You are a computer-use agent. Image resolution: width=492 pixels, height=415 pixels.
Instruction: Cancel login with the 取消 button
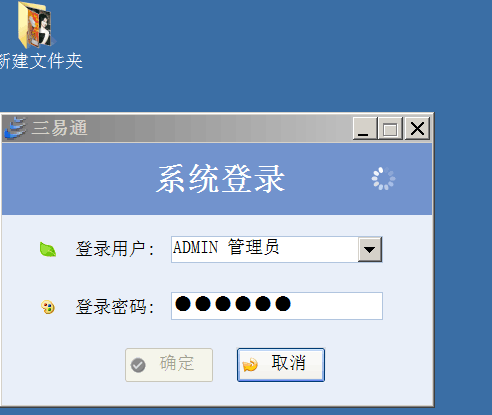[281, 365]
